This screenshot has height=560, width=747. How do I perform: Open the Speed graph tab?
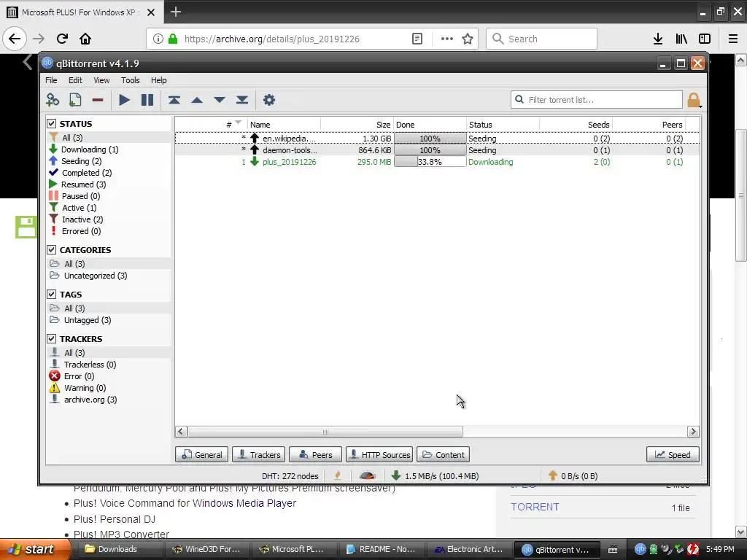tap(673, 455)
